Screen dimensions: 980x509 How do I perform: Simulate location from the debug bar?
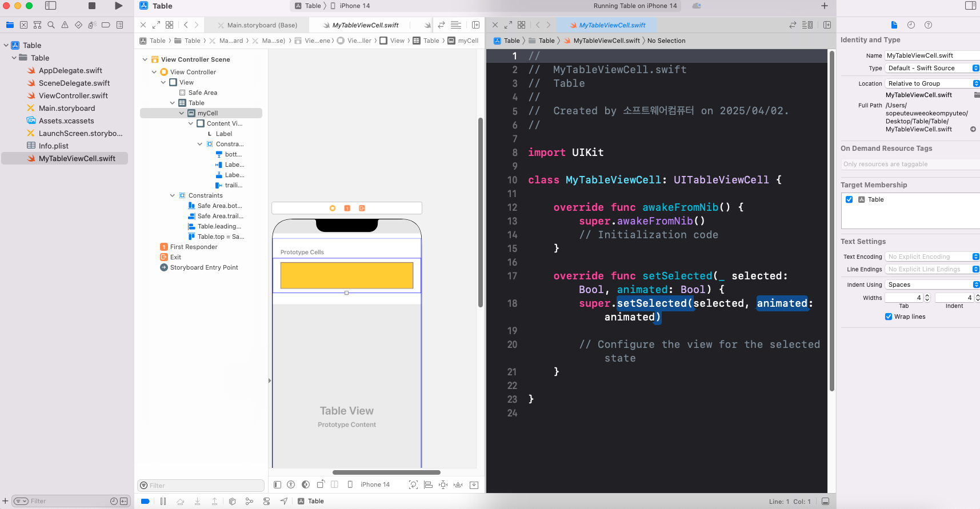coord(283,502)
